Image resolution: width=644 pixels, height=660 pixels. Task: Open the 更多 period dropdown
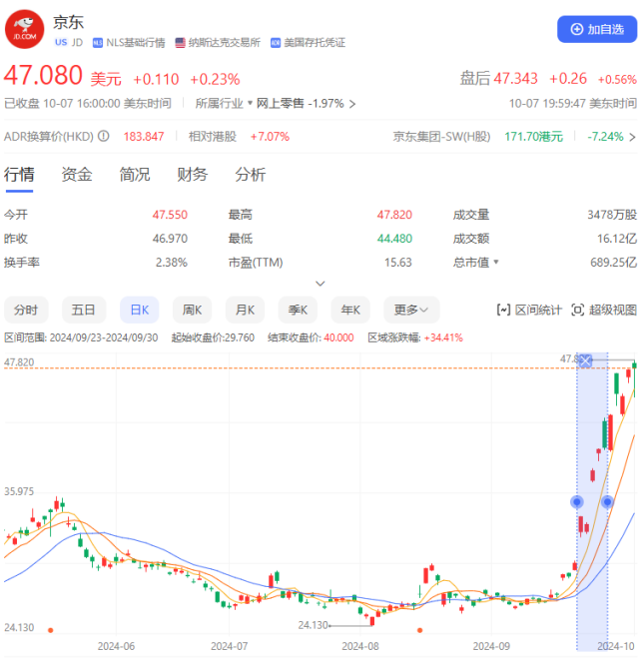pos(411,310)
